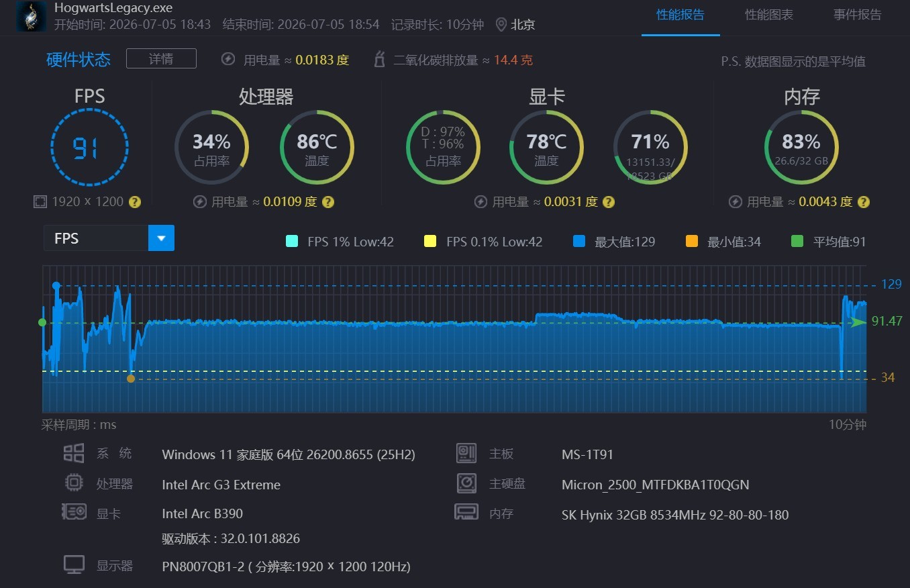This screenshot has width=910, height=588.
Task: Click the processor 86℃ temperature gauge
Action: (x=317, y=147)
